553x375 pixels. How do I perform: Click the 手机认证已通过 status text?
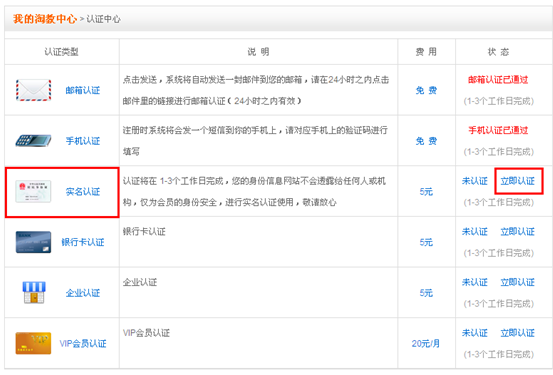(498, 131)
